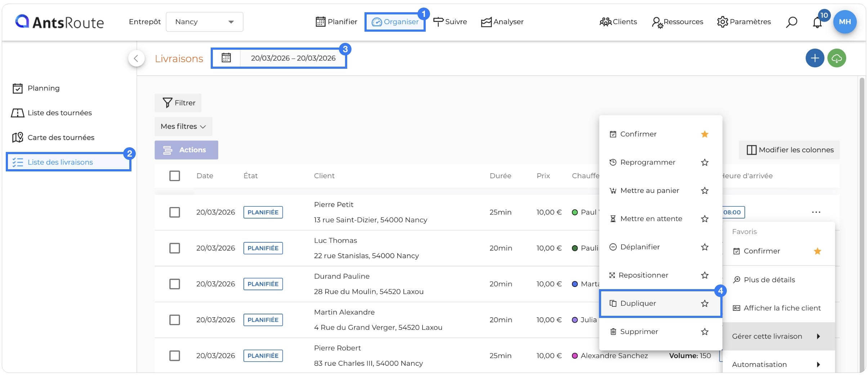Check the Martin Alexandre delivery row

tap(175, 320)
